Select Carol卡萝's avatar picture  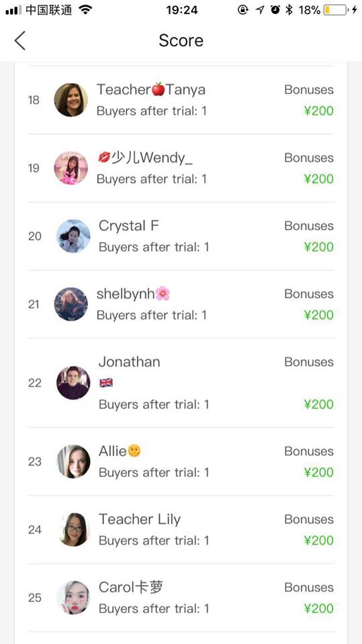click(73, 598)
